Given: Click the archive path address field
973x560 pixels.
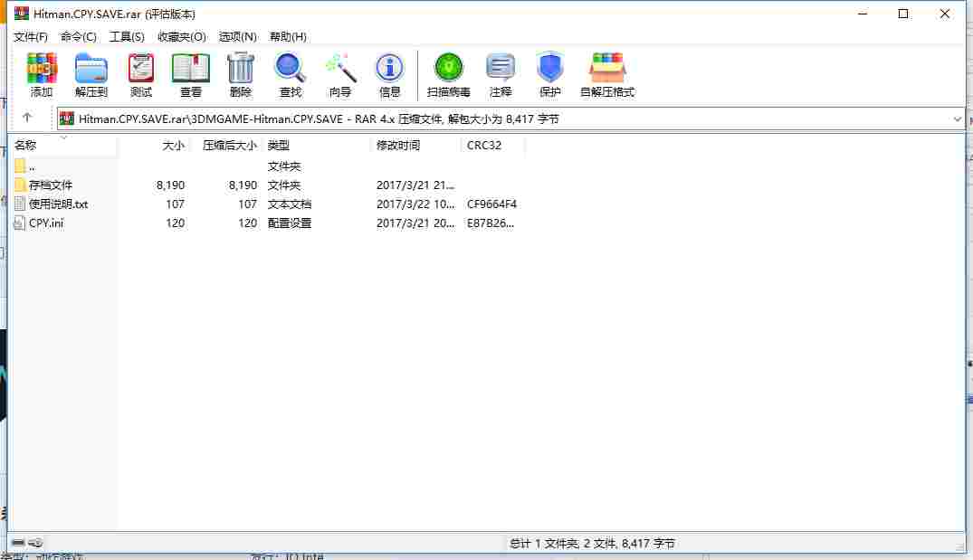Looking at the screenshot, I should tap(510, 119).
